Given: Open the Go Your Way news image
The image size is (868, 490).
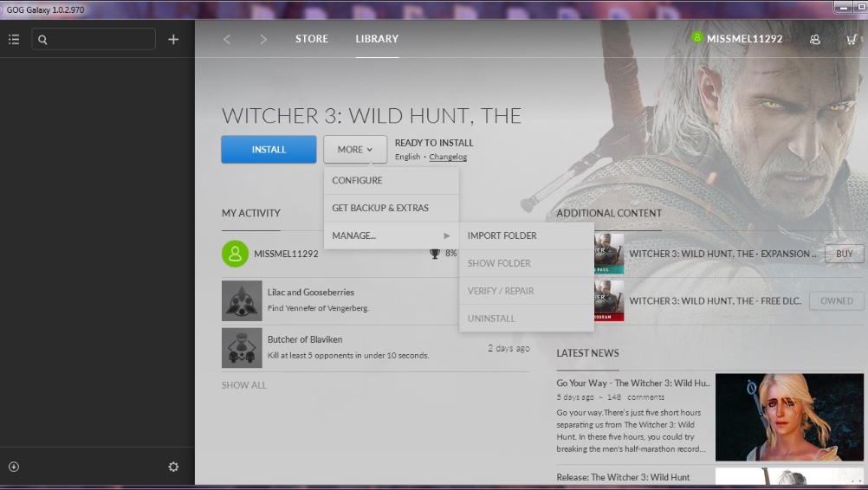Looking at the screenshot, I should click(x=789, y=417).
